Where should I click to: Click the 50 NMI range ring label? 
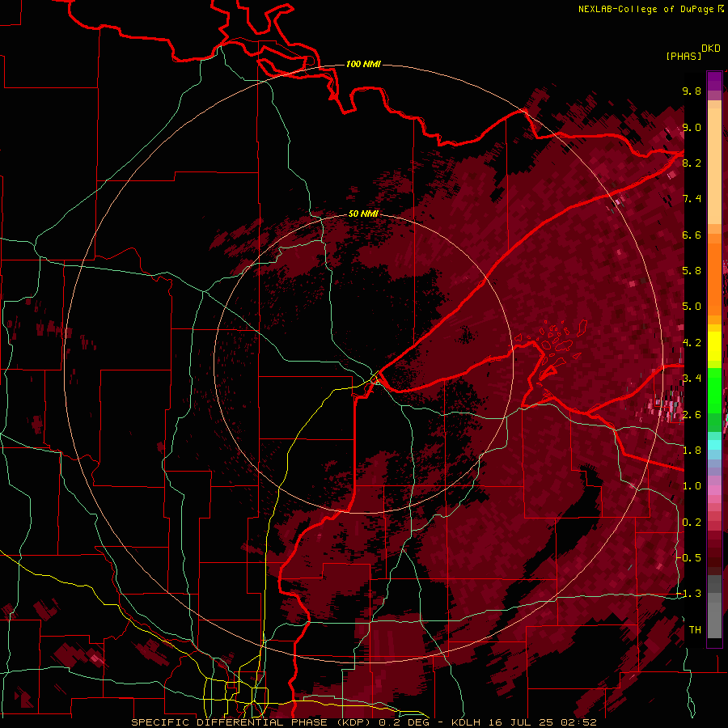pos(363,214)
